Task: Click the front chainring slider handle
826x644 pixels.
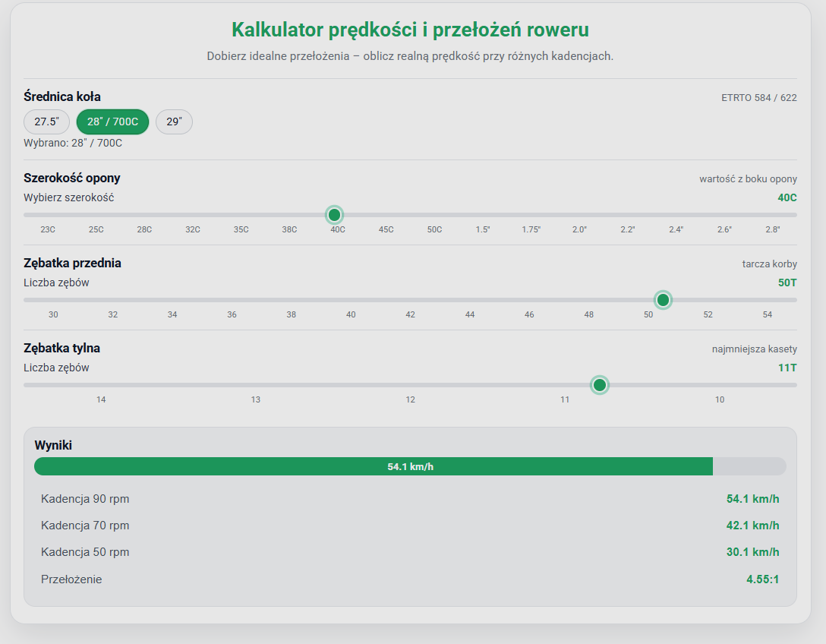Action: coord(663,300)
